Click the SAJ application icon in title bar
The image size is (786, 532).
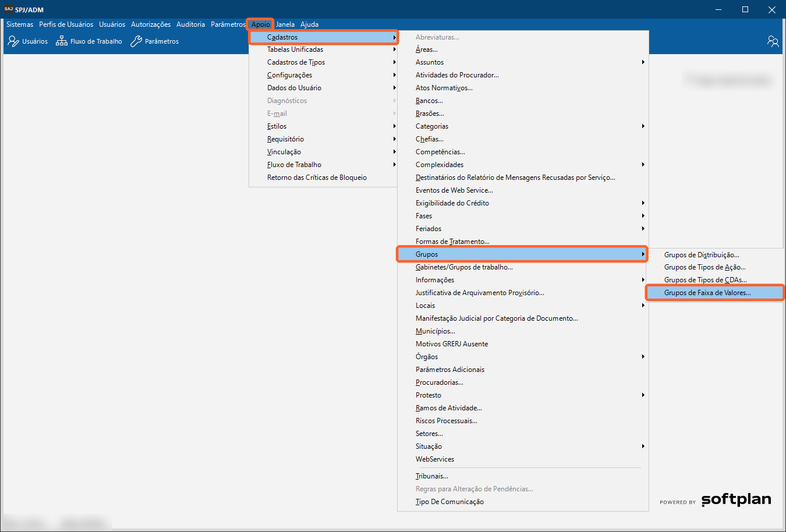coord(8,9)
